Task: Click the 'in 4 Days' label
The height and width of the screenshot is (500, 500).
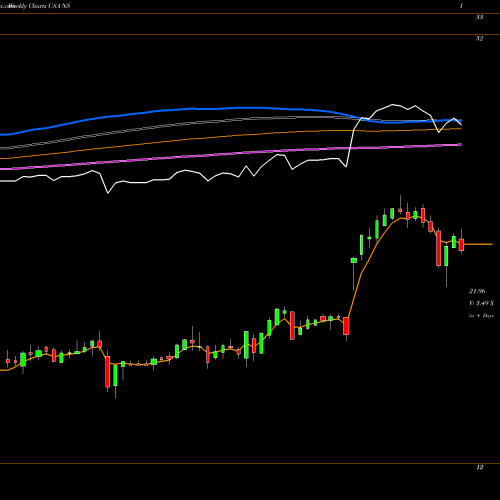Action: [x=481, y=315]
